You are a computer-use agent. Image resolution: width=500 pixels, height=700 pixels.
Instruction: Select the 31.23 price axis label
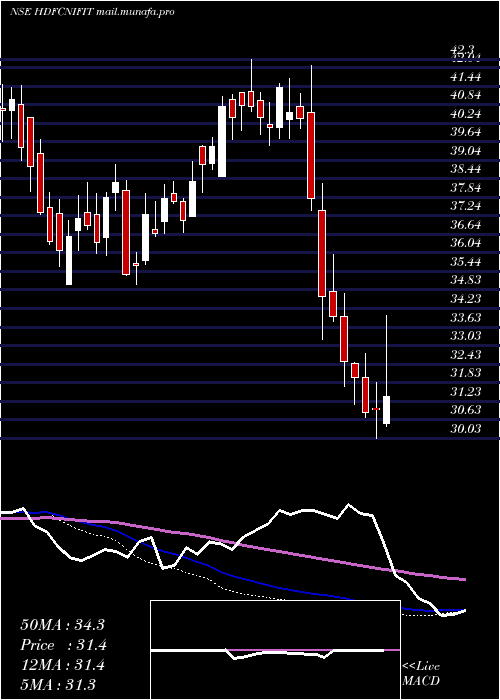click(465, 392)
